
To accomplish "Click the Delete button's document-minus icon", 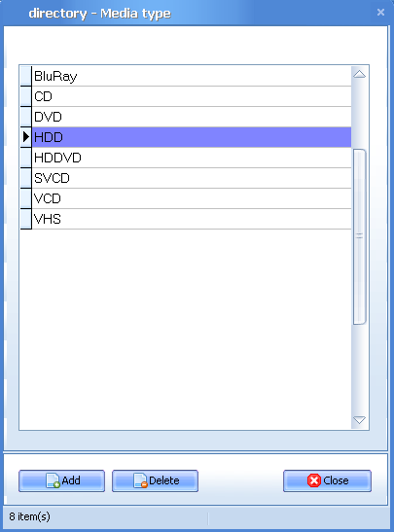I will click(x=140, y=480).
